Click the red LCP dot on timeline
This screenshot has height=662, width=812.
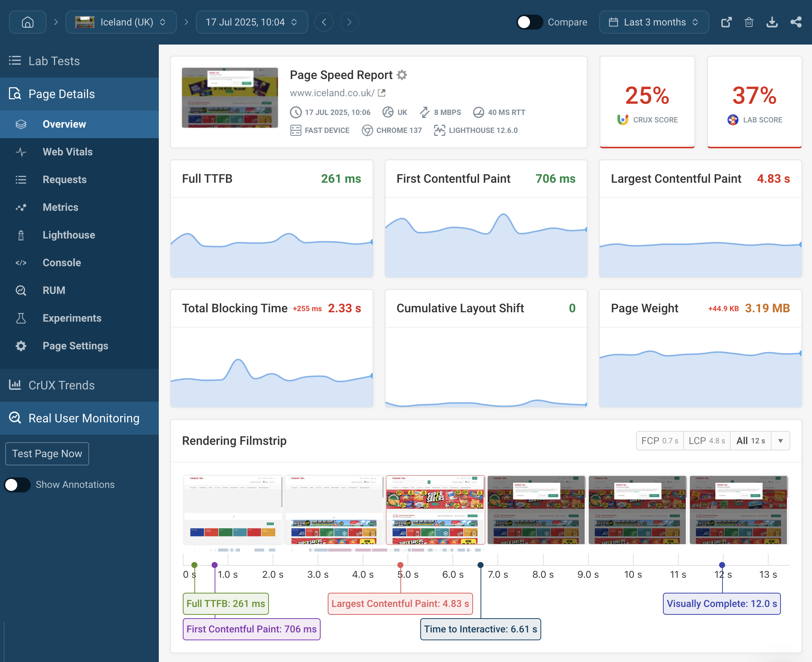coord(400,565)
